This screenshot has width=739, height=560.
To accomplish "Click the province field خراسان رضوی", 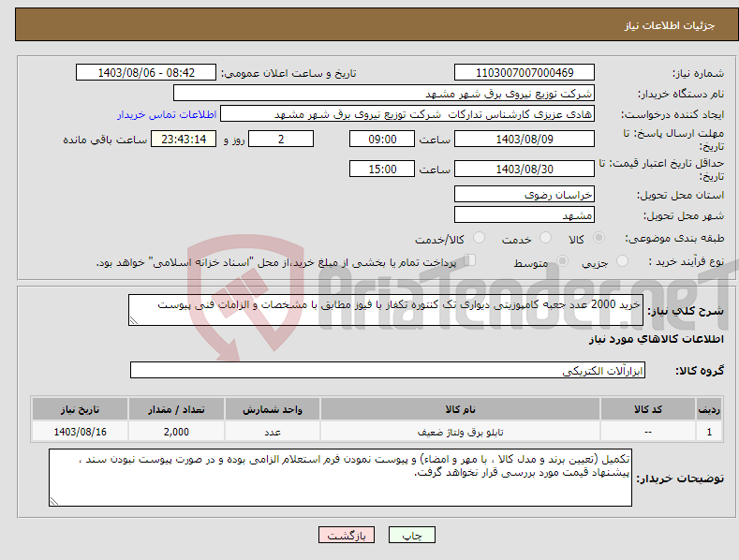I will (525, 194).
